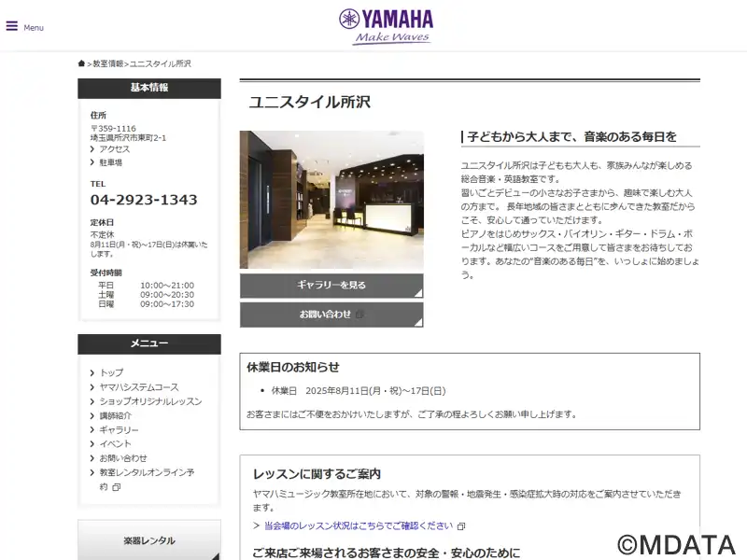747x560 pixels.
Task: Click the postal code 〒359-1116
Action: click(x=113, y=129)
